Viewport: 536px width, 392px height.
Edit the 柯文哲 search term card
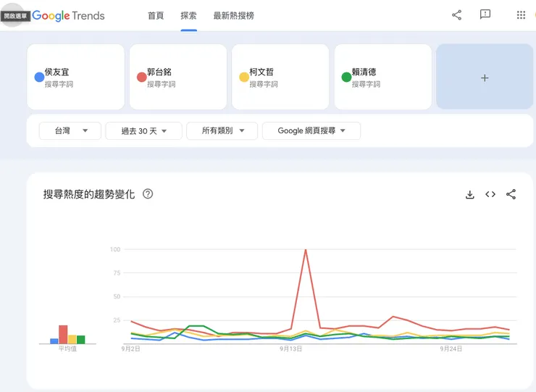(280, 77)
